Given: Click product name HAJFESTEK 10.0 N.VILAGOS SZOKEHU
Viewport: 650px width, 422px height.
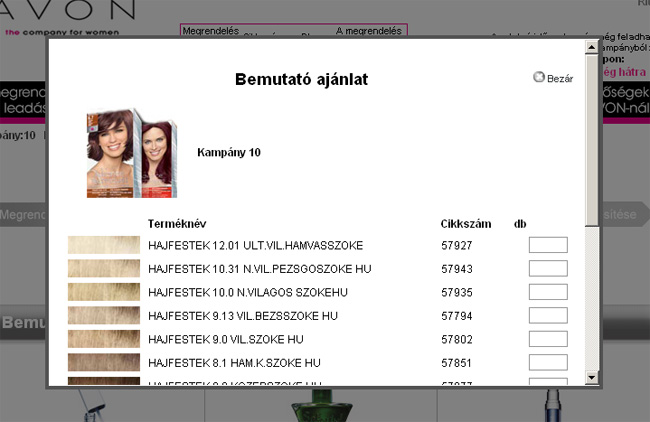Looking at the screenshot, I should (x=248, y=293).
